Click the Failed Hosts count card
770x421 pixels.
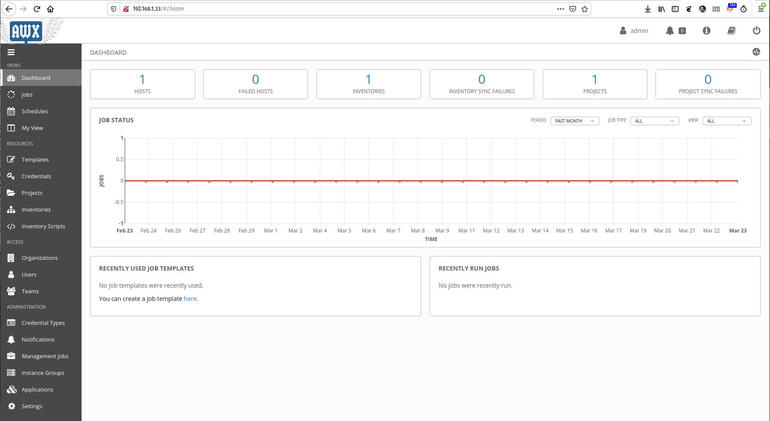point(255,84)
